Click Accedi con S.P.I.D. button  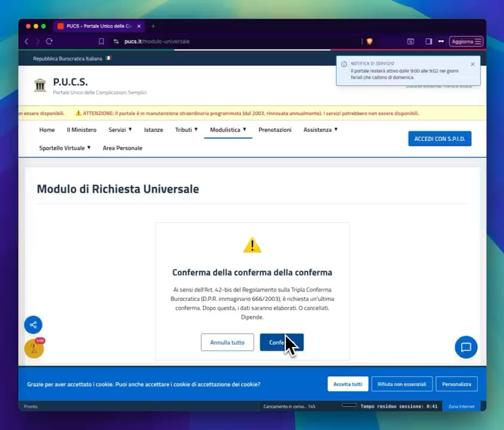(x=440, y=139)
